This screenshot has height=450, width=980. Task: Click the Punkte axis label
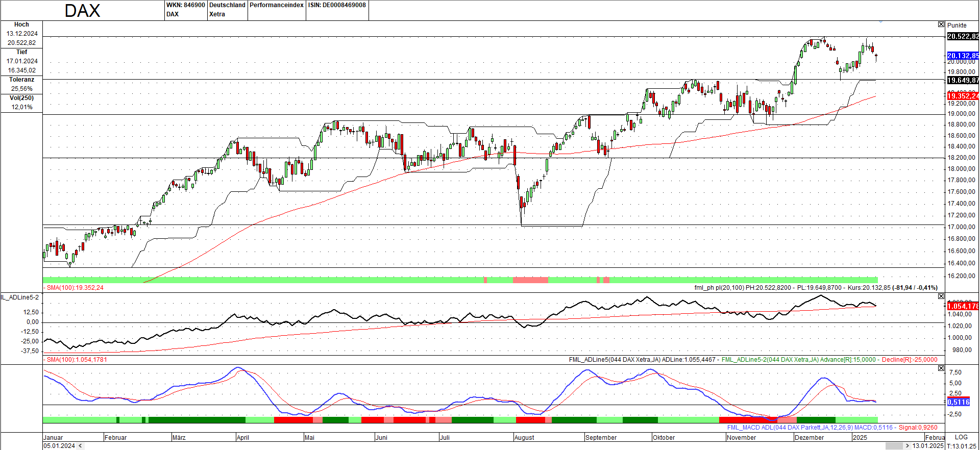click(x=957, y=25)
